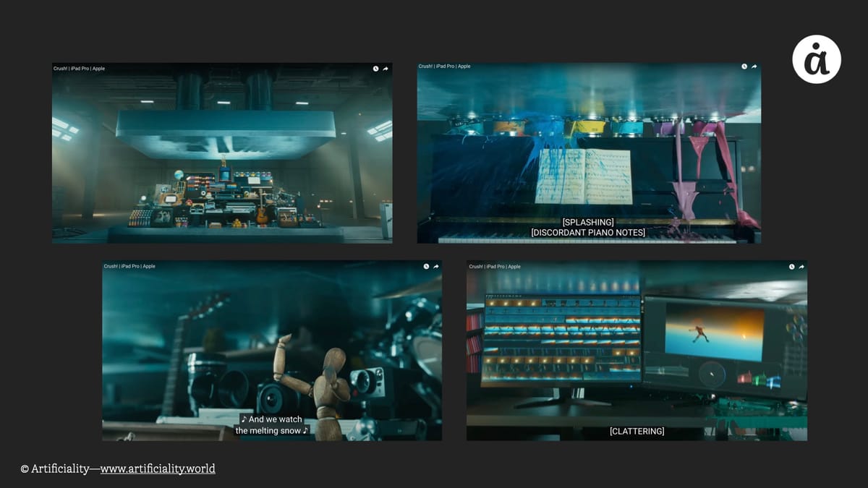Click the video title above the piano
Viewport: 868px width, 488px height.
pyautogui.click(x=444, y=67)
